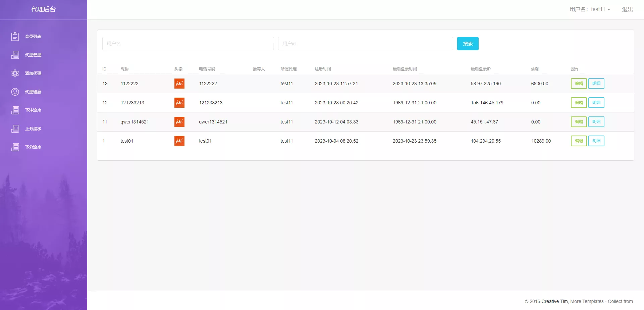644x310 pixels.
Task: Click the 下注流水 sidebar icon
Action: pyautogui.click(x=15, y=110)
